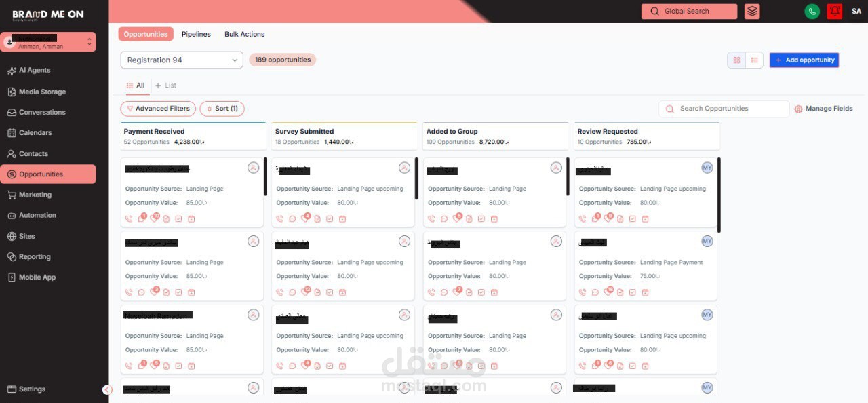
Task: Switch to grid board view
Action: pyautogui.click(x=736, y=60)
